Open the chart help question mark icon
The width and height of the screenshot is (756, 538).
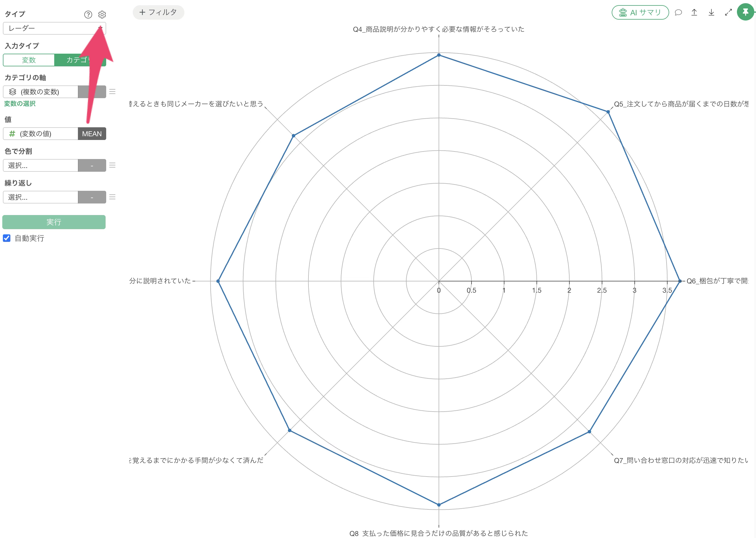click(x=88, y=15)
